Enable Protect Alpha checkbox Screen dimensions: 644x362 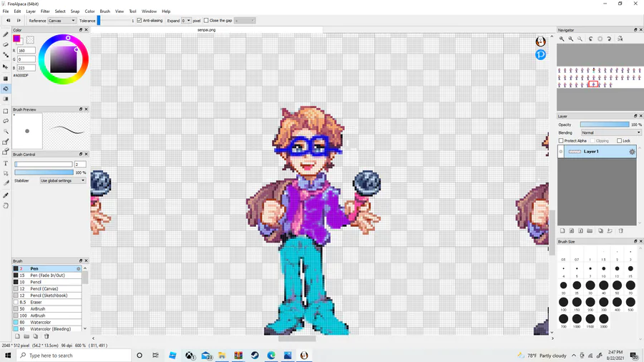tap(561, 141)
